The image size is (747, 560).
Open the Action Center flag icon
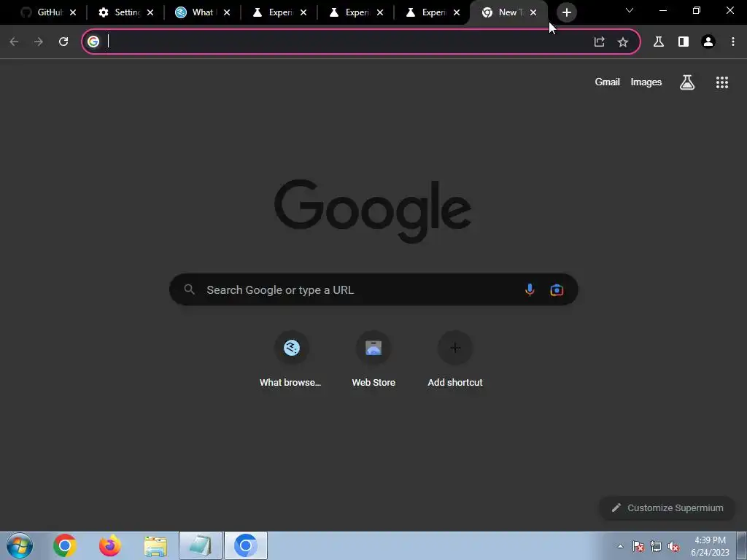tap(638, 546)
